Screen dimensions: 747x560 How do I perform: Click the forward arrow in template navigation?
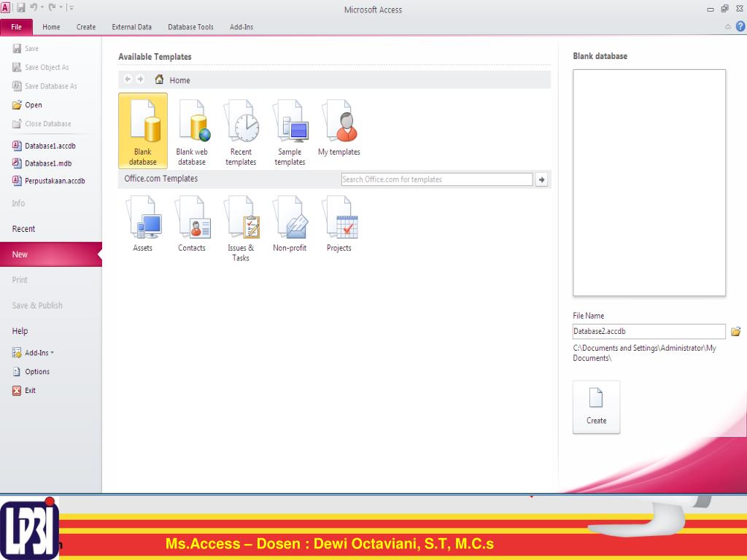(x=140, y=79)
